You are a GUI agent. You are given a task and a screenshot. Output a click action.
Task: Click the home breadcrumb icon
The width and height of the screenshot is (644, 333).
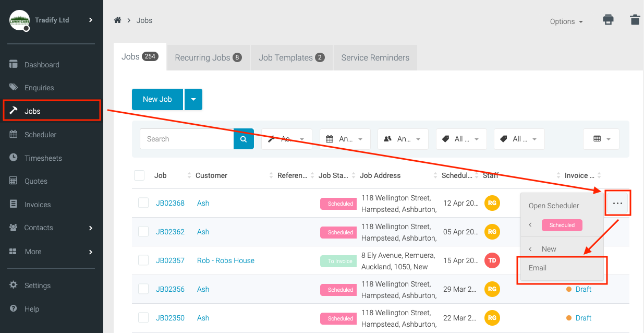click(117, 20)
